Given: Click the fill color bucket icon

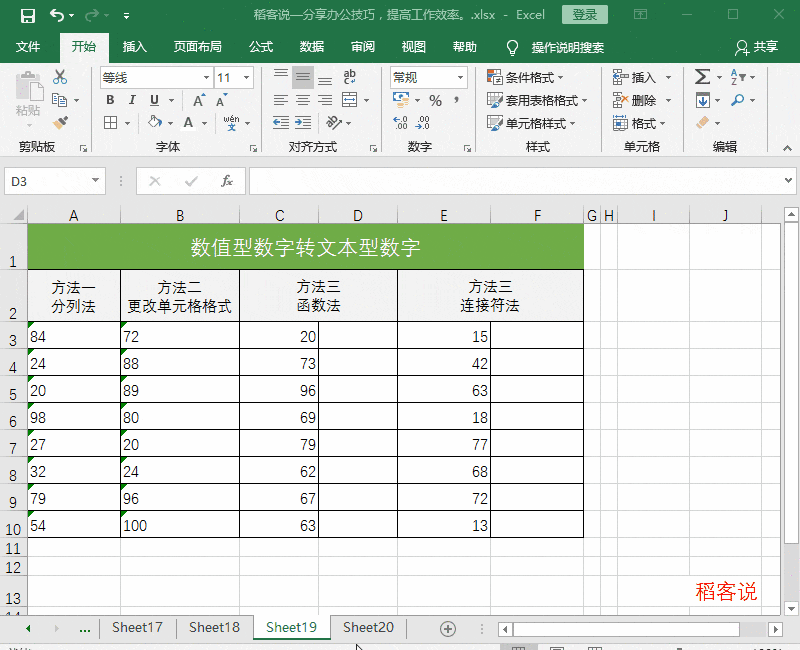Looking at the screenshot, I should [155, 122].
